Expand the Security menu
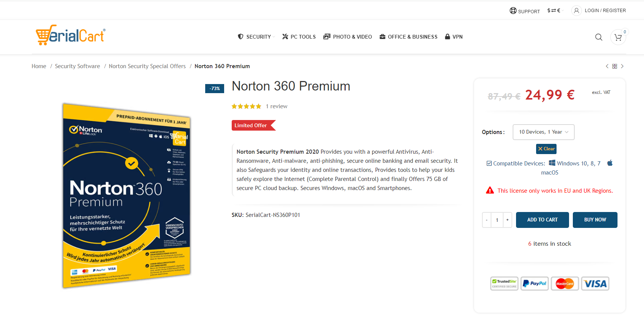644x318 pixels. coord(256,37)
